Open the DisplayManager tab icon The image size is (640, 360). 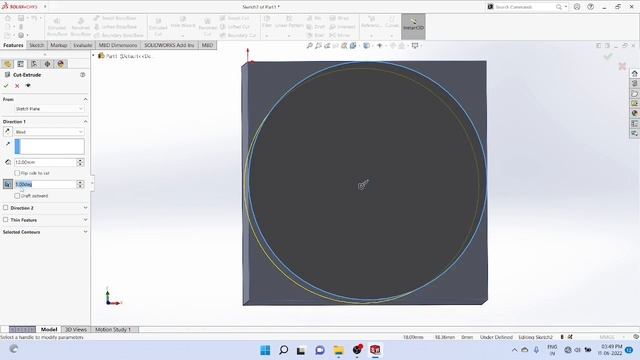click(x=61, y=64)
